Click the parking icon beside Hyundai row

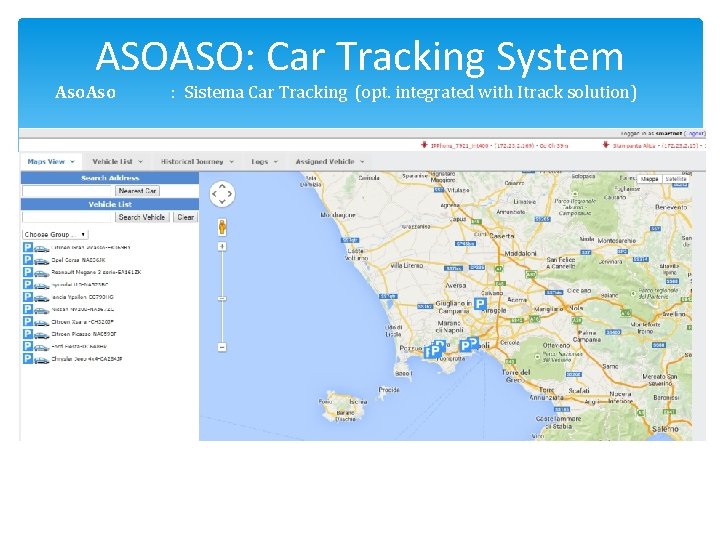[28, 284]
